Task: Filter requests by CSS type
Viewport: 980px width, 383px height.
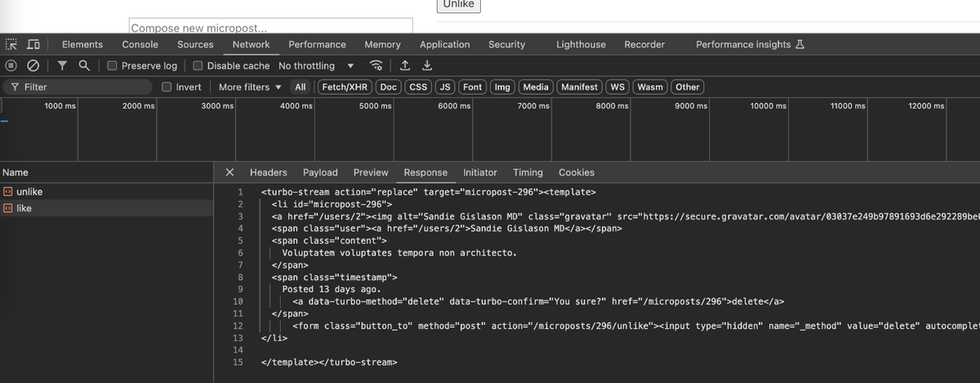Action: (418, 87)
